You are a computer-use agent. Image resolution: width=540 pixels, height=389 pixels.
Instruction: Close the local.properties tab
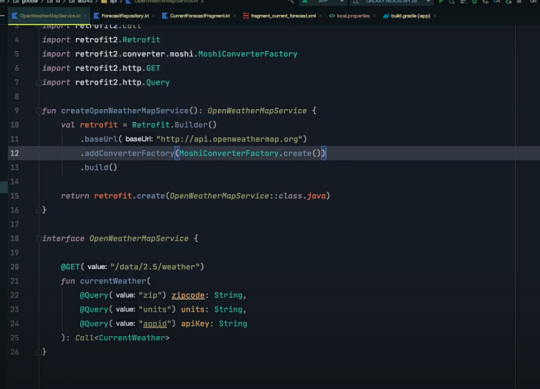click(374, 16)
